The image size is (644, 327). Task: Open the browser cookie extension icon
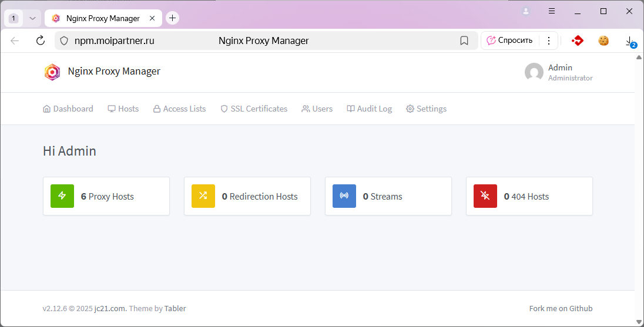(603, 41)
